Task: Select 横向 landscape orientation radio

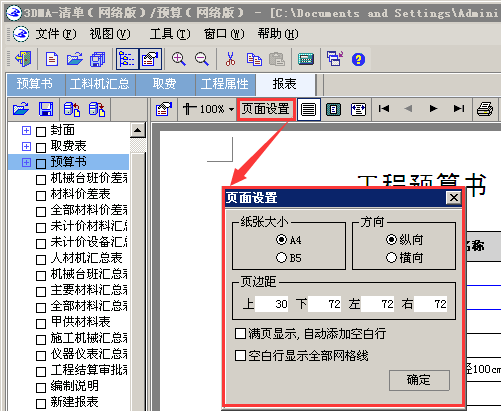Action: [391, 257]
